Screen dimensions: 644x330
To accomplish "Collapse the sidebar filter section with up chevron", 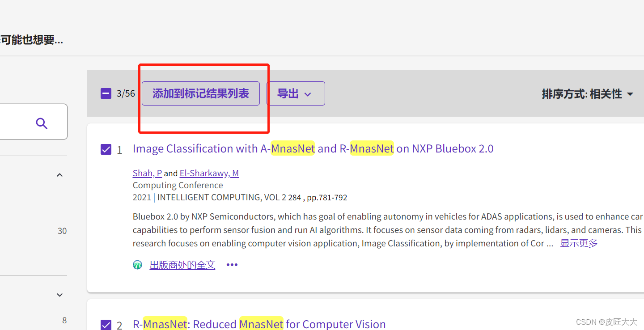I will tap(59, 174).
